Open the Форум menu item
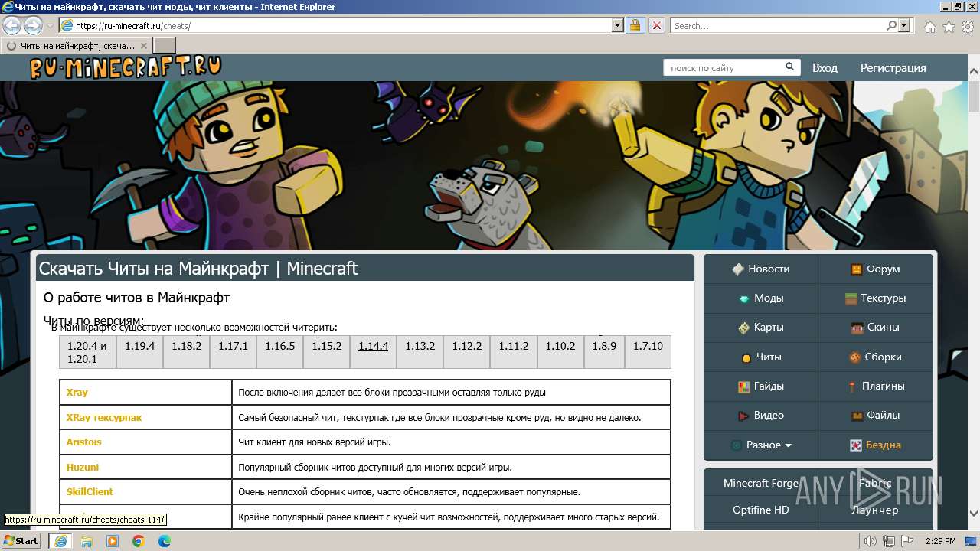The image size is (980, 551). click(x=875, y=269)
